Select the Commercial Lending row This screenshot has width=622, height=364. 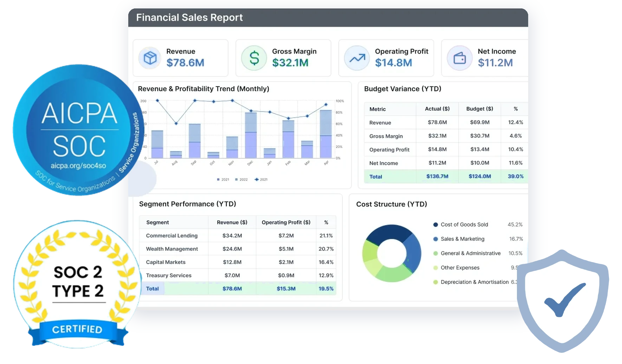(238, 236)
